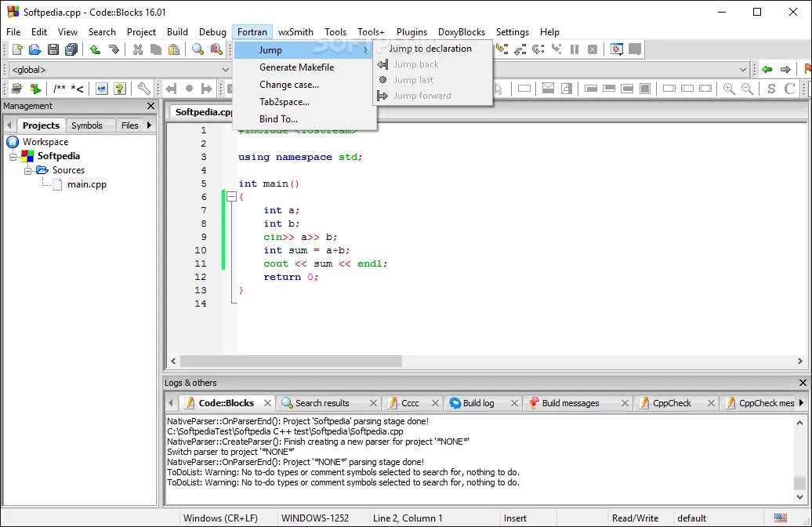Click the New file toolbar icon
The image size is (812, 527).
[x=17, y=49]
